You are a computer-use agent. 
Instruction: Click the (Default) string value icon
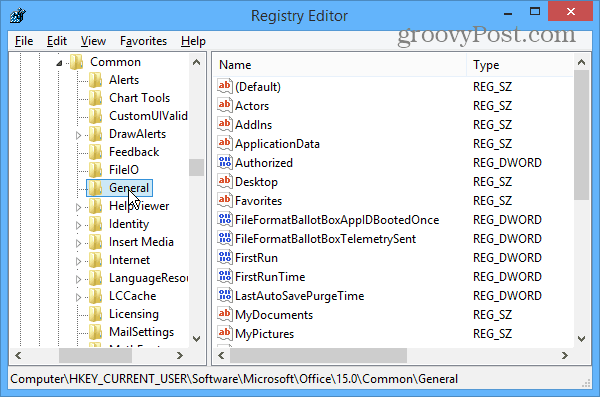click(225, 86)
